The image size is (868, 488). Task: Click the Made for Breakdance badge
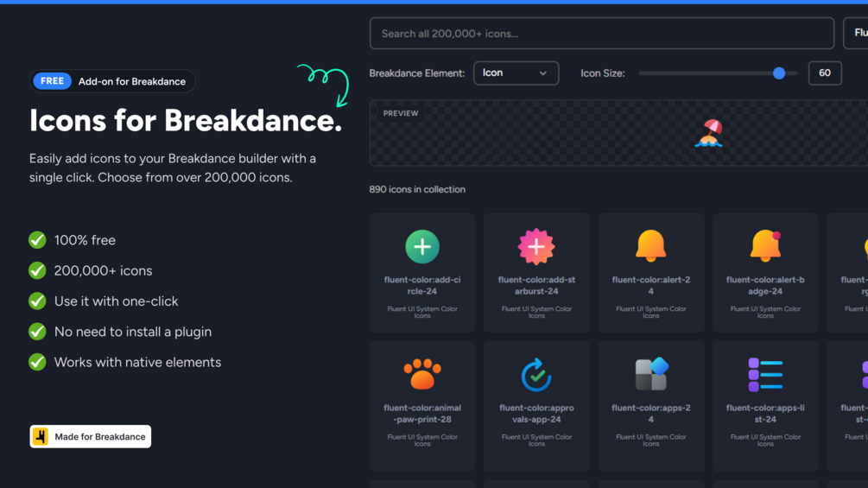90,436
